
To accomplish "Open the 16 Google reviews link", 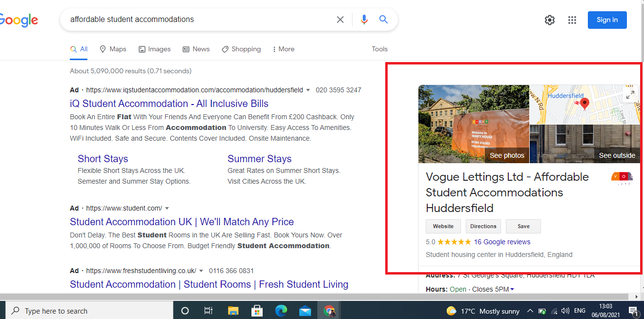I will [x=502, y=242].
